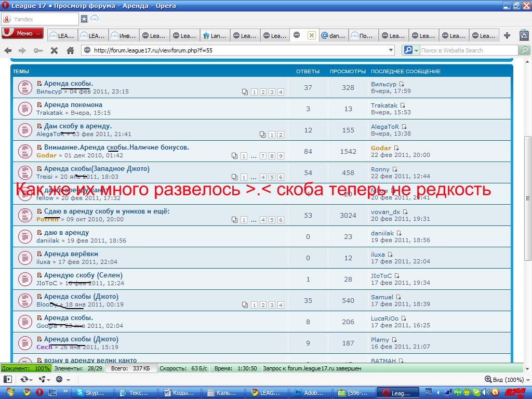532x399 pixels.
Task: Click the bookmark star beside Yandex field
Action: [84, 19]
